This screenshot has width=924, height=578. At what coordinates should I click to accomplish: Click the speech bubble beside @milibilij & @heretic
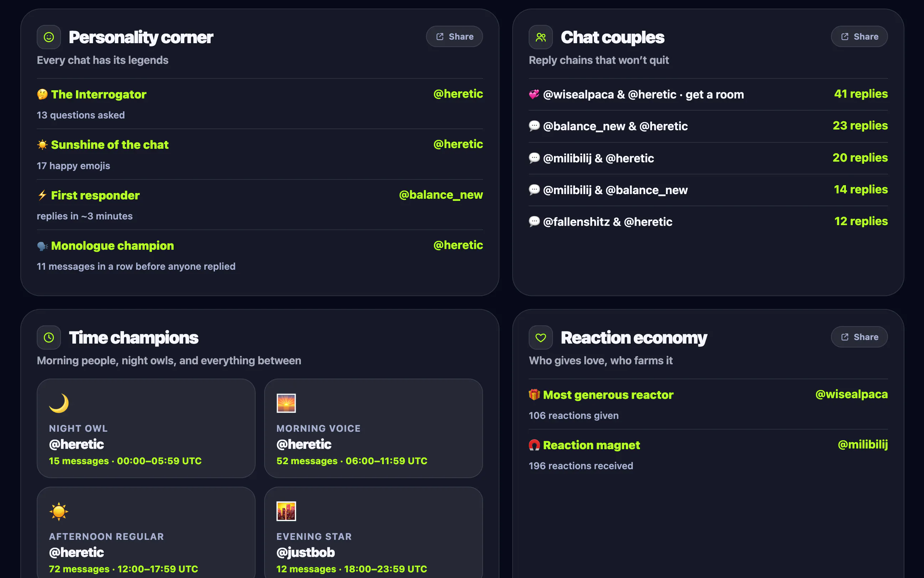(534, 158)
